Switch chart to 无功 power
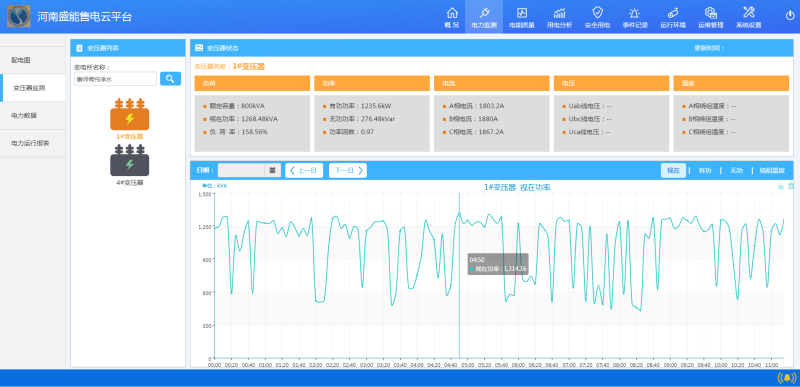Image resolution: width=800 pixels, height=387 pixels. 736,171
